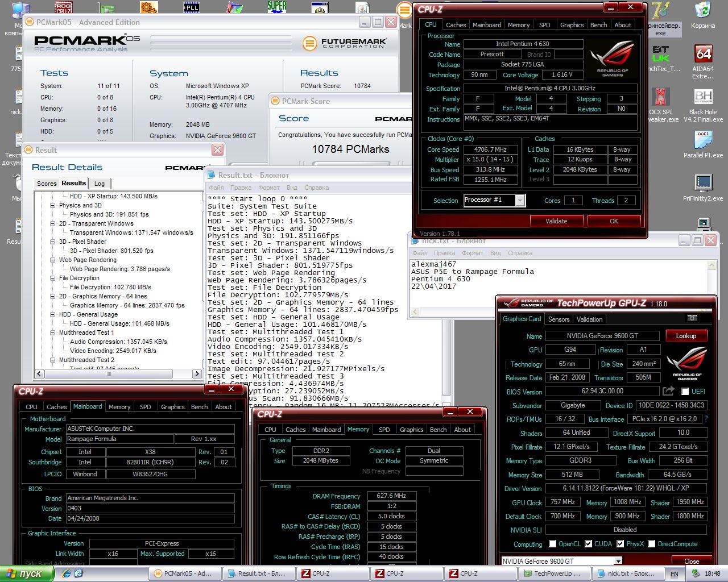Viewport: 728px width, 582px height.
Task: Switch to the Scores tab in Result Details
Action: pyautogui.click(x=47, y=184)
